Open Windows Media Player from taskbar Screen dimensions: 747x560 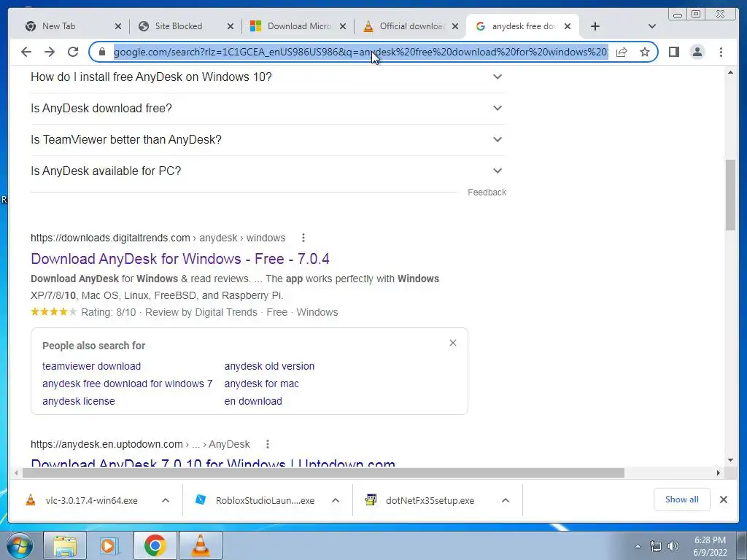tap(109, 545)
